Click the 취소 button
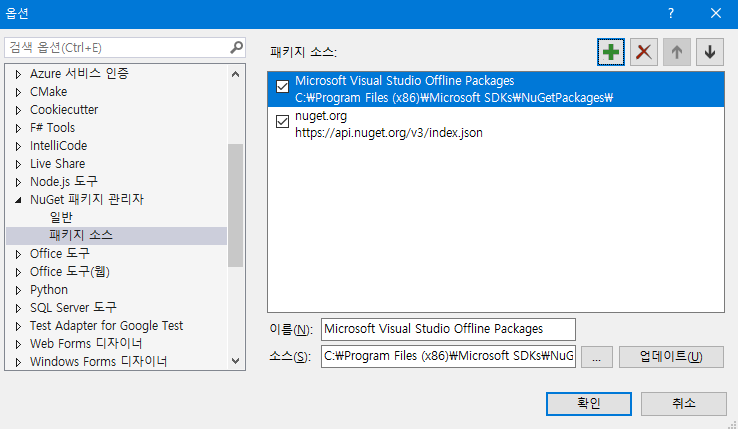Viewport: 738px width, 429px height. 683,404
